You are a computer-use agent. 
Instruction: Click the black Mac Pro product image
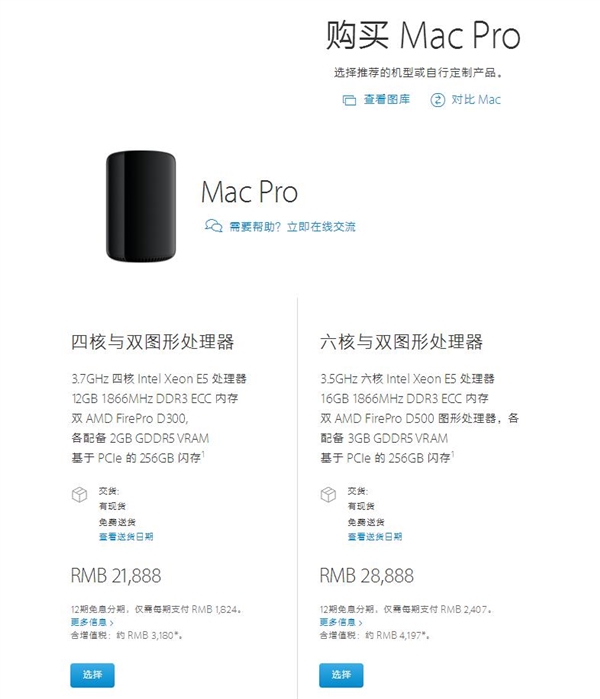pos(140,207)
